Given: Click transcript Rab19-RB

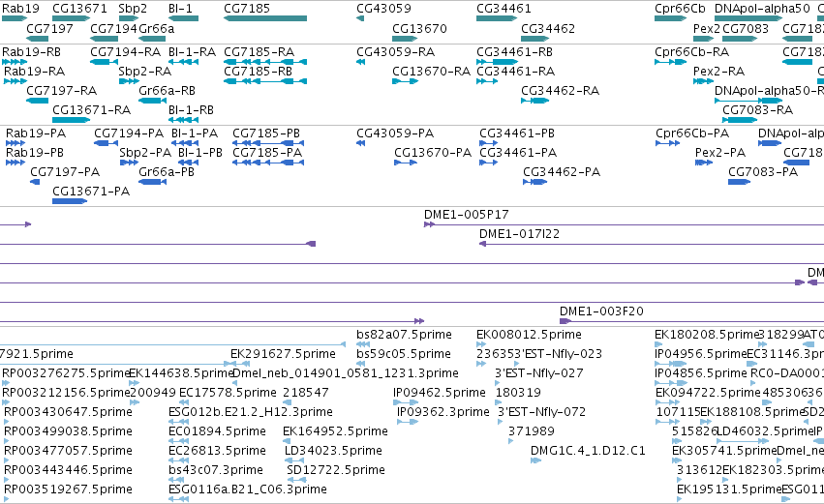Looking at the screenshot, I should pyautogui.click(x=31, y=52).
